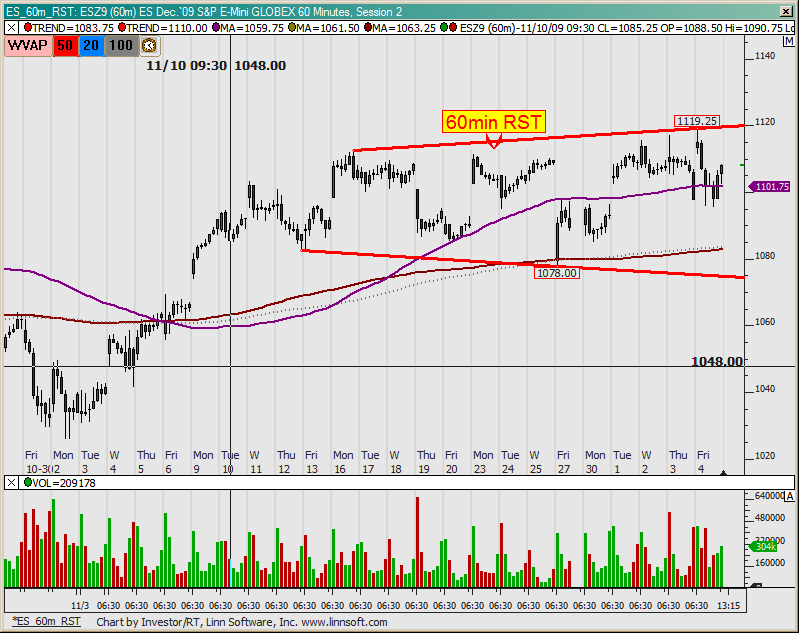Click the green 304k volume marker
This screenshot has width=799, height=633.
(x=764, y=546)
